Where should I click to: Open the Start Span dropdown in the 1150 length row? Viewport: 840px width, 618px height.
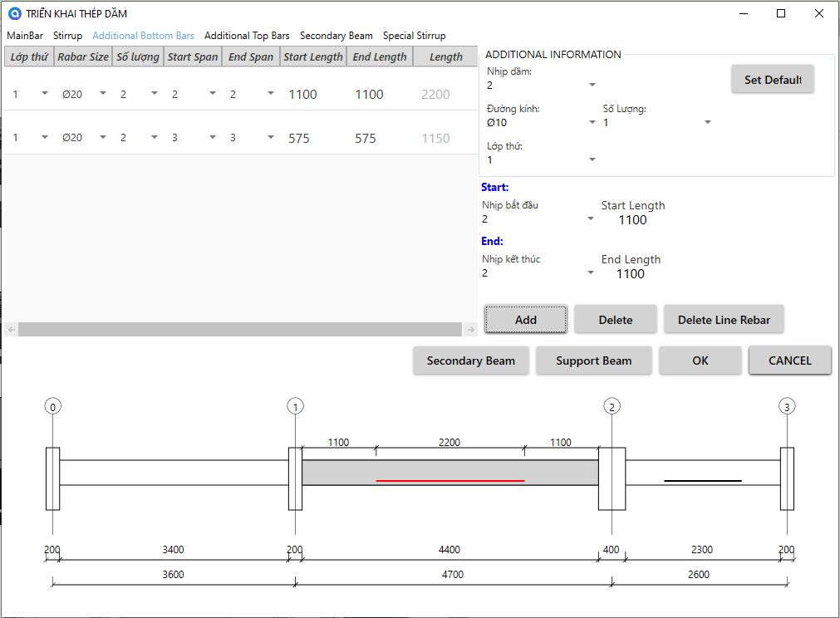tap(213, 138)
